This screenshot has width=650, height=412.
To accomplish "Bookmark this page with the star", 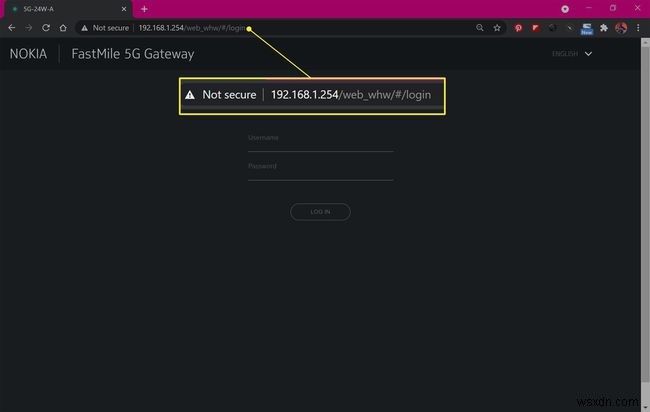I will (497, 28).
